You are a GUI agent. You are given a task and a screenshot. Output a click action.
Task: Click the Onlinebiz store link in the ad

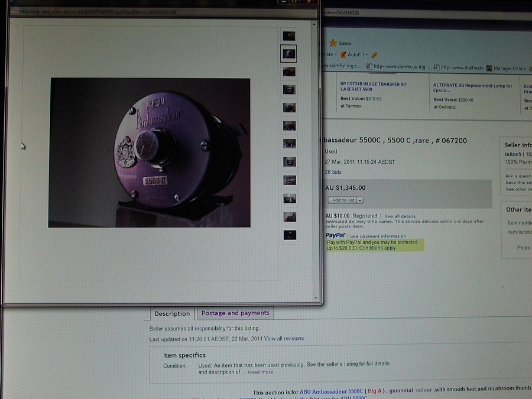pyautogui.click(x=447, y=107)
